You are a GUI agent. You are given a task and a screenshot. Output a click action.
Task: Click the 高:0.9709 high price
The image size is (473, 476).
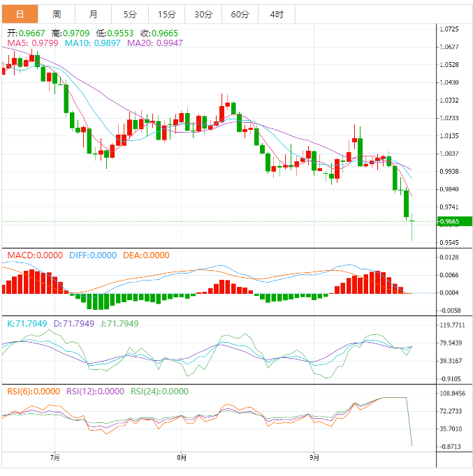click(x=71, y=33)
